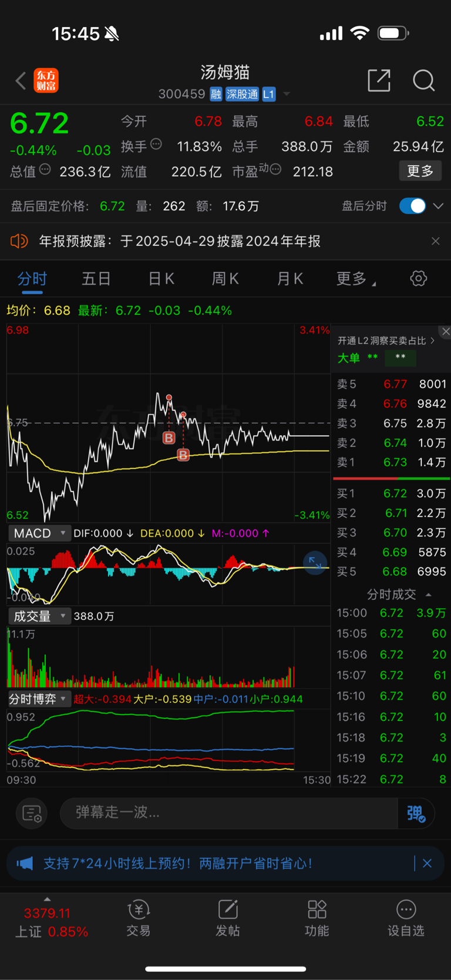Open the search magnifier icon

click(x=423, y=80)
